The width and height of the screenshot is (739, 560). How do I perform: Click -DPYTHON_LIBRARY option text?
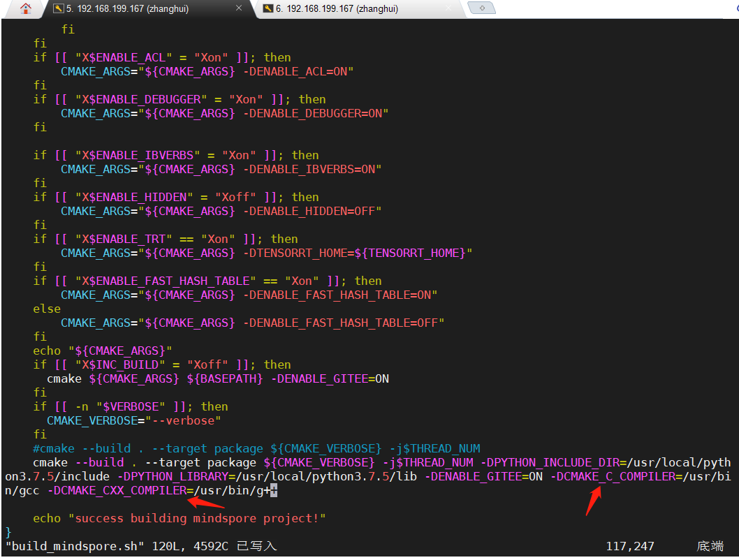coord(173,477)
